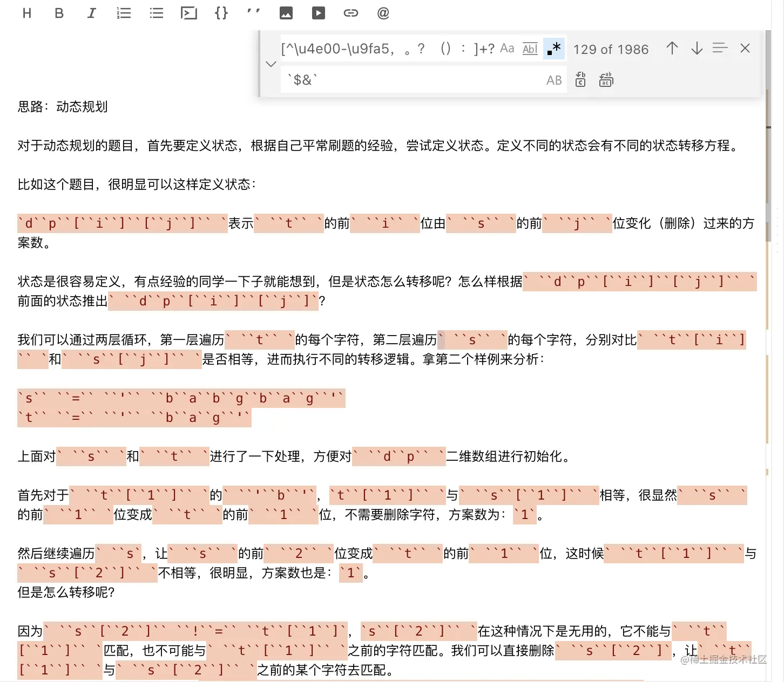This screenshot has height=682, width=784.
Task: Click the highlighted line with t = 'bag'
Action: [134, 418]
